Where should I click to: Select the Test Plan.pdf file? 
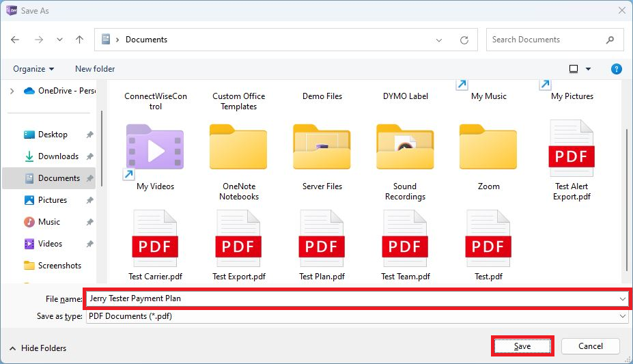click(322, 245)
